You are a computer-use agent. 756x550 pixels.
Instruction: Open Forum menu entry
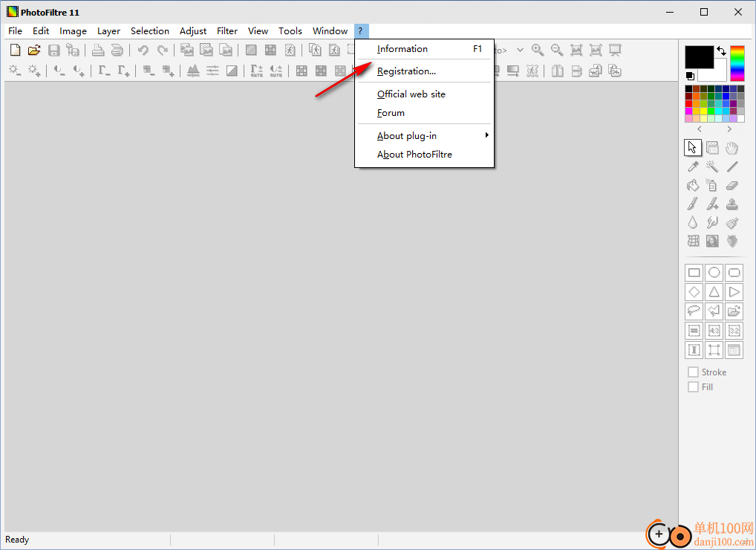click(x=424, y=113)
